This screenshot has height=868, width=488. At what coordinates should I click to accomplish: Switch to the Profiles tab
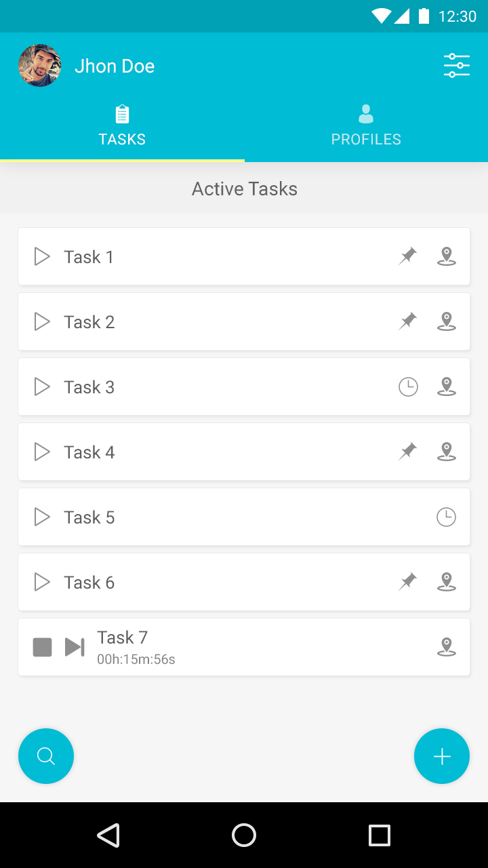point(366,126)
